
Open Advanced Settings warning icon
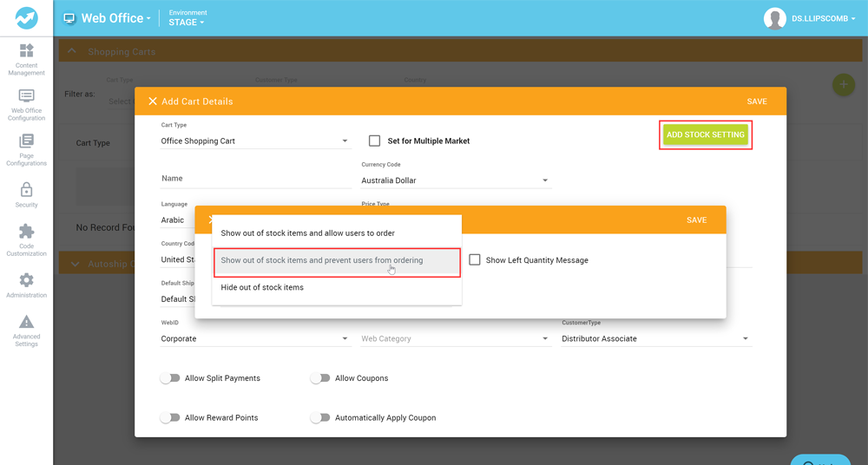coord(26,323)
